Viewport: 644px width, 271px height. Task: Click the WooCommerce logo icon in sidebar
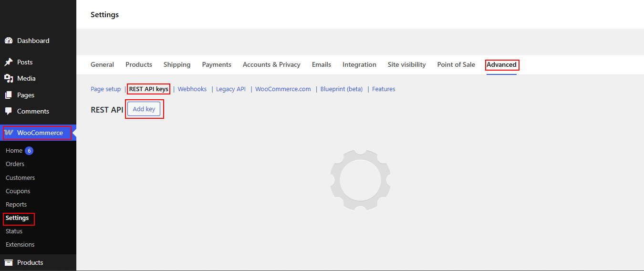[x=9, y=133]
